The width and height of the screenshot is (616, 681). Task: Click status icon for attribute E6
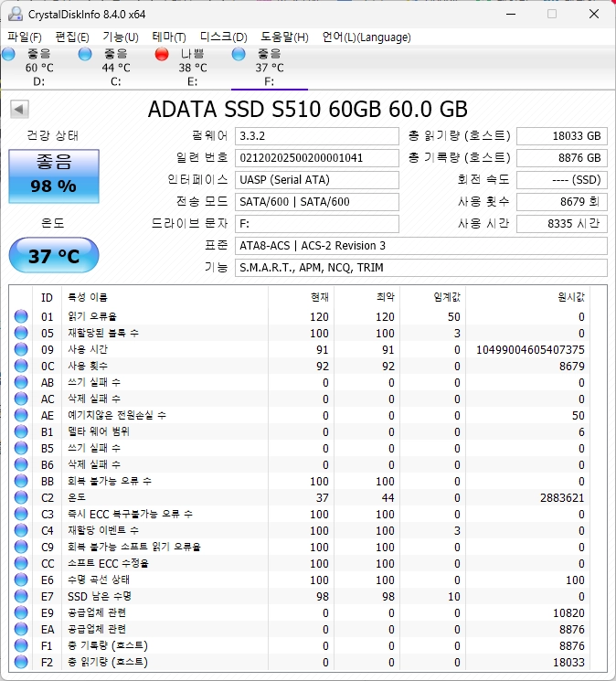(x=21, y=580)
